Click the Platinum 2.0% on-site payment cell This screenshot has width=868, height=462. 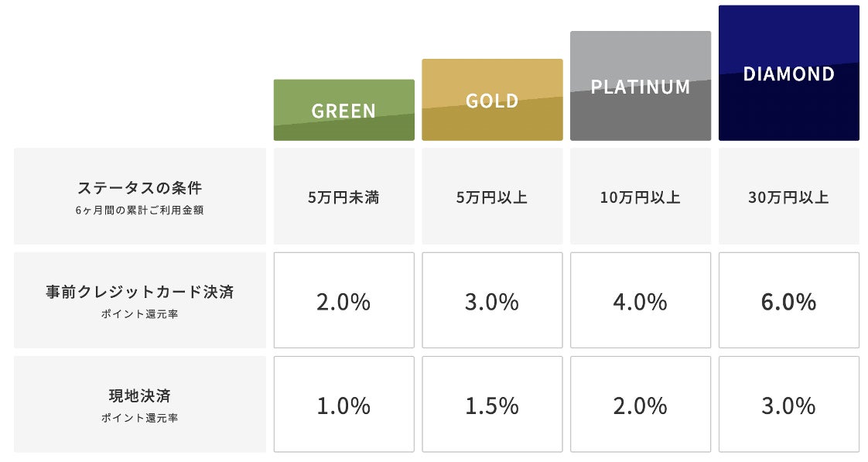(641, 405)
